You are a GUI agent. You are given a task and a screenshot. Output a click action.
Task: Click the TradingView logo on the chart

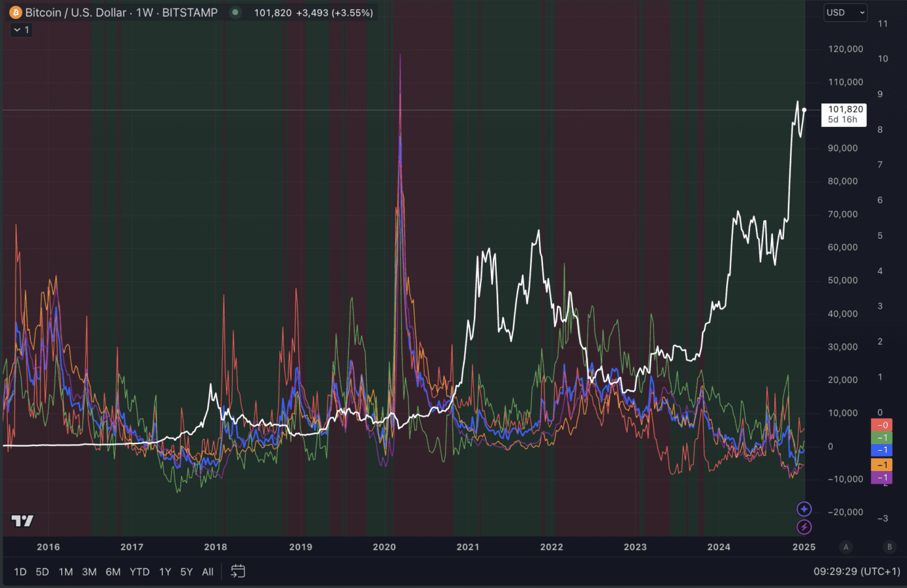tap(22, 521)
